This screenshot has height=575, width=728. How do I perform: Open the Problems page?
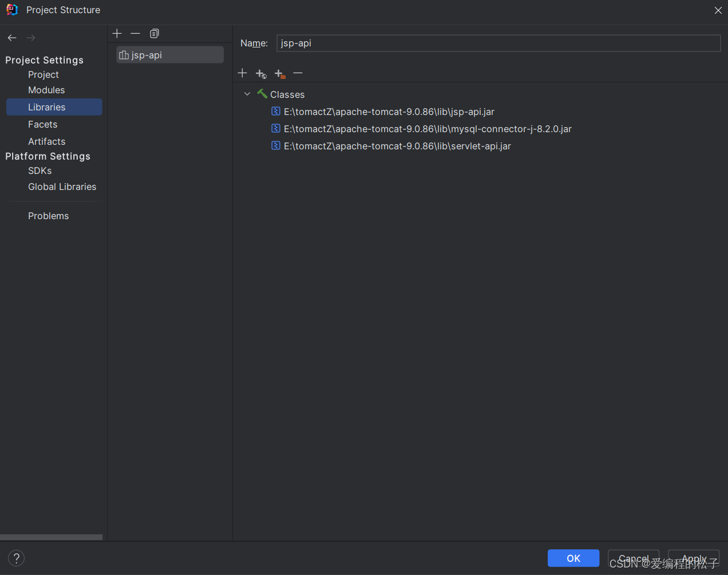coord(49,216)
